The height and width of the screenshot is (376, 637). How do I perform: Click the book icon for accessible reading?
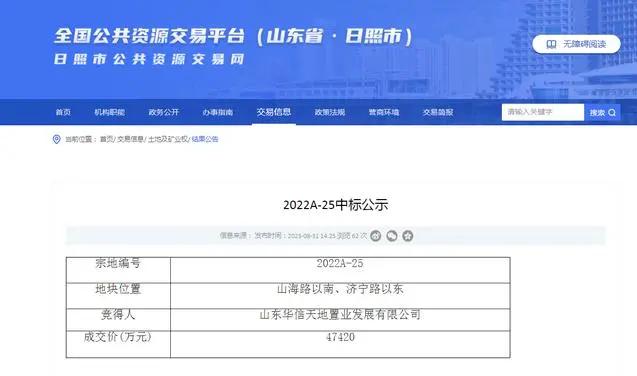pos(551,44)
